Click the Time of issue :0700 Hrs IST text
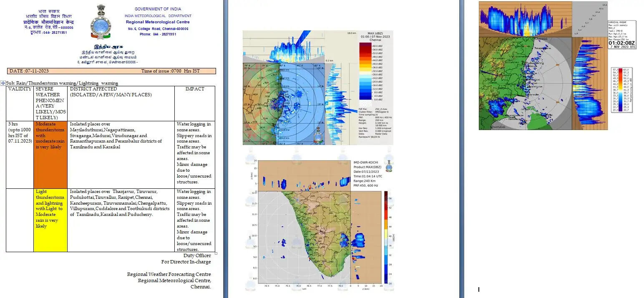 pyautogui.click(x=170, y=71)
